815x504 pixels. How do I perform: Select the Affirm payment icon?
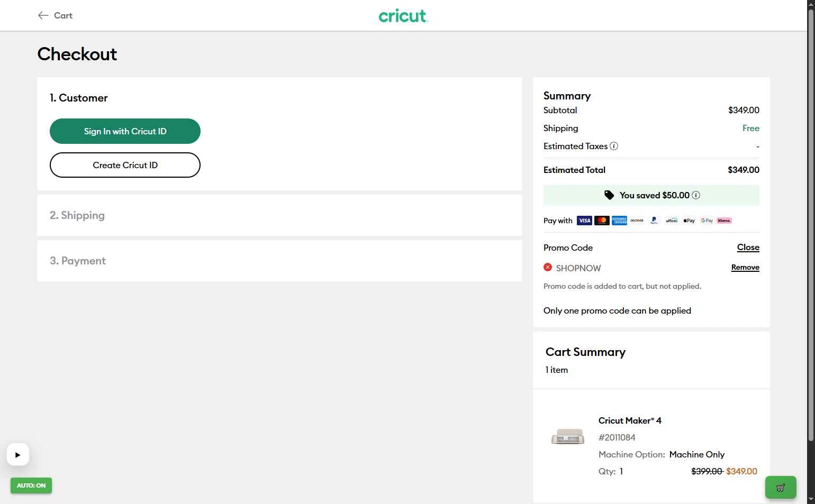pos(672,221)
